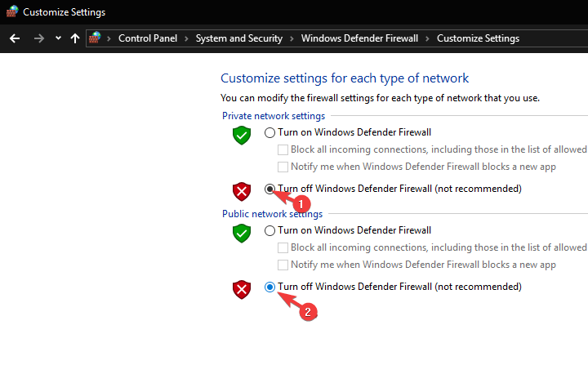Select Turn on Firewall for Private network

269,132
